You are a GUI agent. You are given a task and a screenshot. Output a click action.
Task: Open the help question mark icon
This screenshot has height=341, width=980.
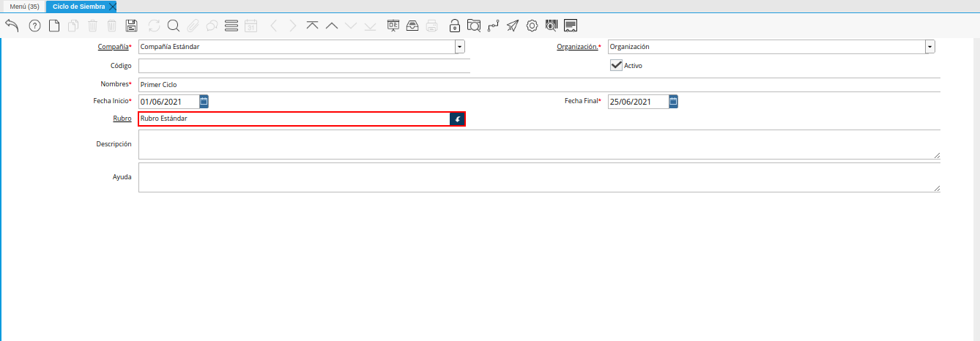tap(34, 26)
